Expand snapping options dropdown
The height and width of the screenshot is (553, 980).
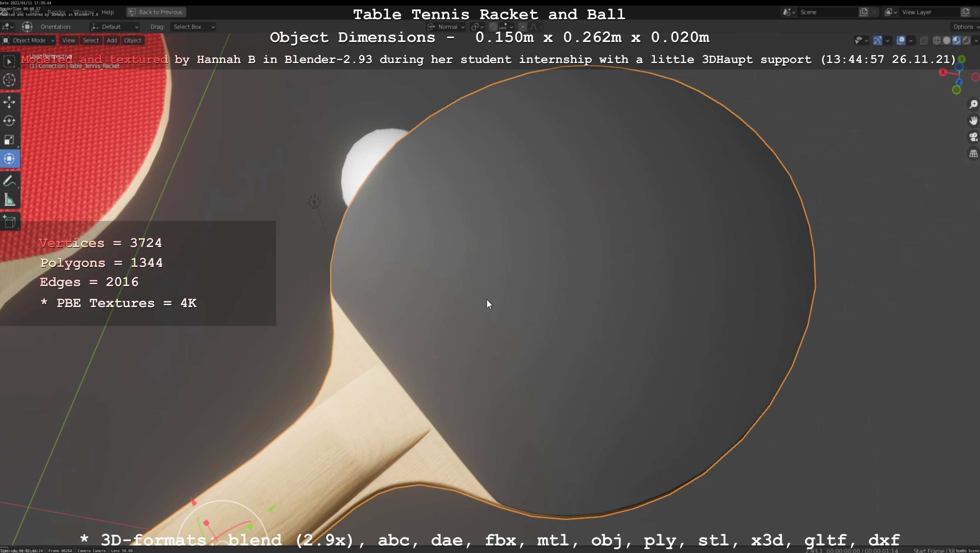507,27
